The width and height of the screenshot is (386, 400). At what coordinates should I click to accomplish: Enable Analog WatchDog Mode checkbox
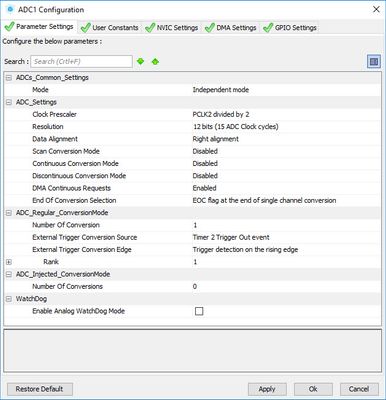click(x=199, y=311)
